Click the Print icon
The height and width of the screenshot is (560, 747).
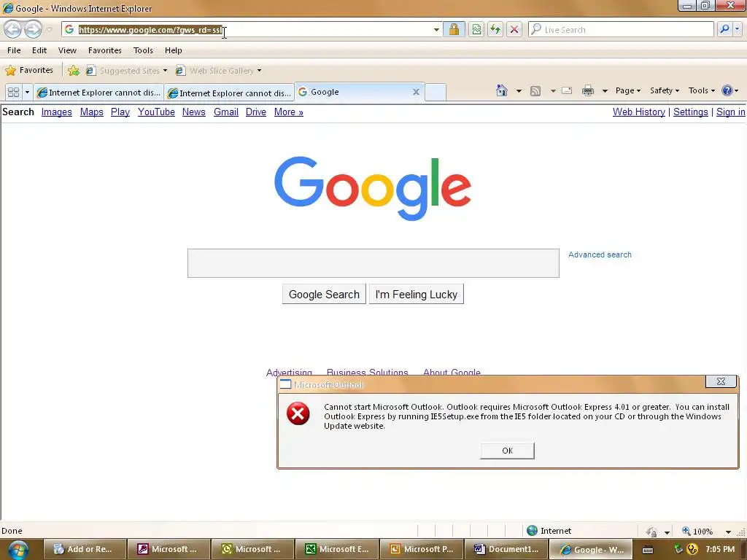click(x=588, y=90)
